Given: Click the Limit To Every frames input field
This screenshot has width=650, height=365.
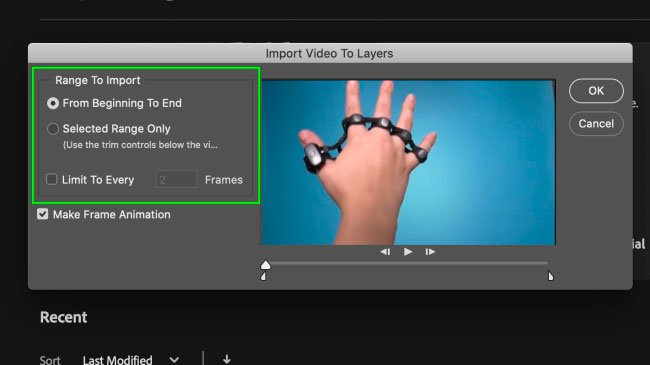Looking at the screenshot, I should coord(176,180).
